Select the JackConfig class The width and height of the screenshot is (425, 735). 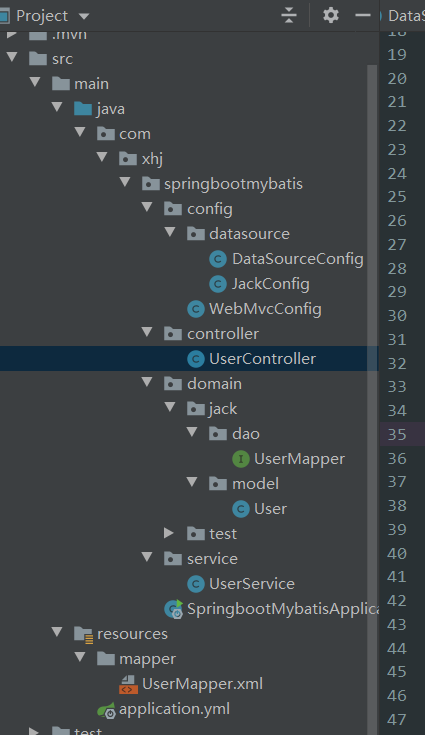[270, 284]
